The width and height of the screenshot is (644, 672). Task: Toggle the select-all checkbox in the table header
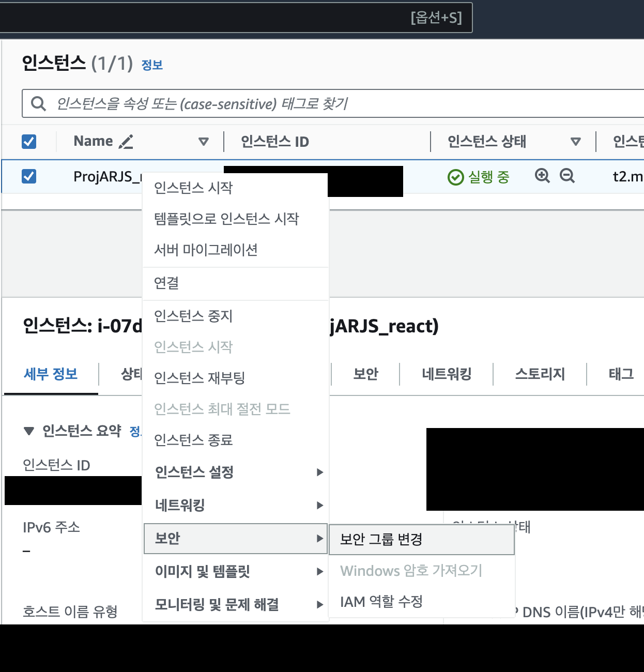pos(28,141)
